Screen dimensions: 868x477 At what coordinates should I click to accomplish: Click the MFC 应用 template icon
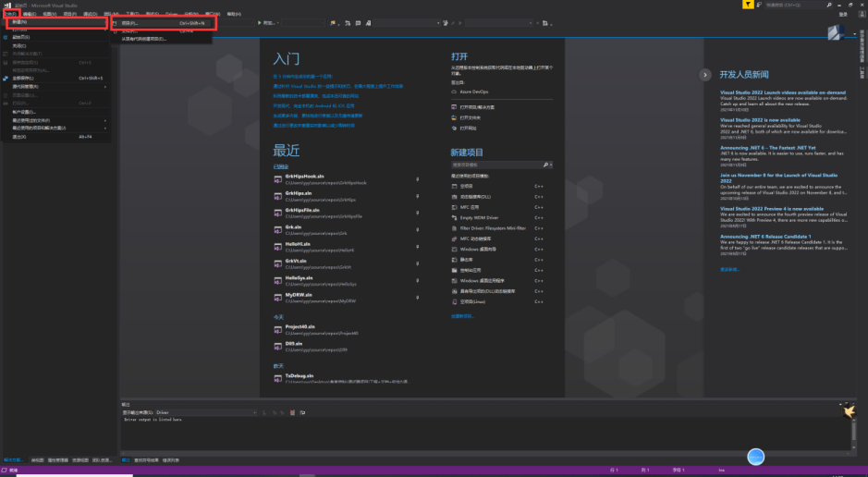coord(455,207)
